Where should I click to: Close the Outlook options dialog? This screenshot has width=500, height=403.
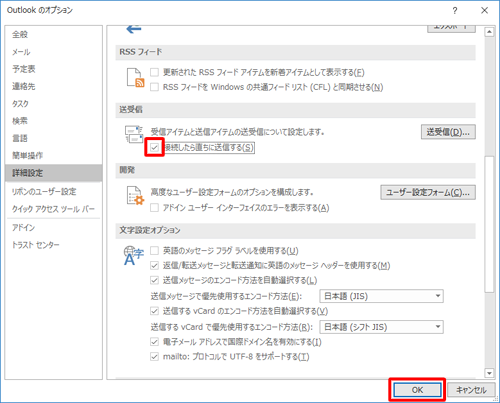point(484,11)
